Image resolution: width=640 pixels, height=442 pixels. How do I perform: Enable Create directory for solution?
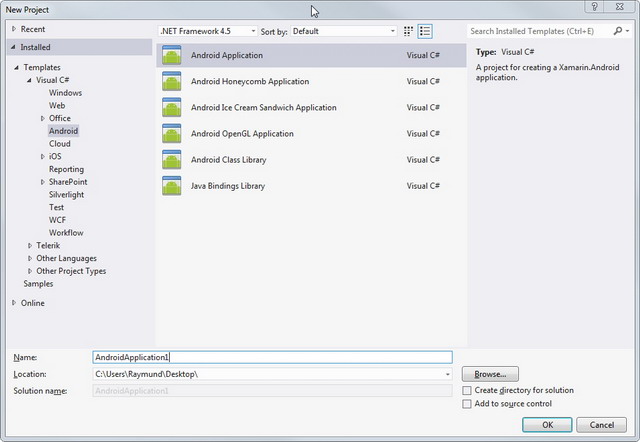click(467, 391)
